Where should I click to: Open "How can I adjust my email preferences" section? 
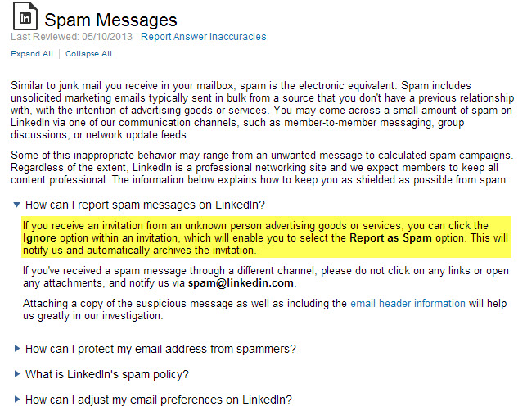click(158, 400)
